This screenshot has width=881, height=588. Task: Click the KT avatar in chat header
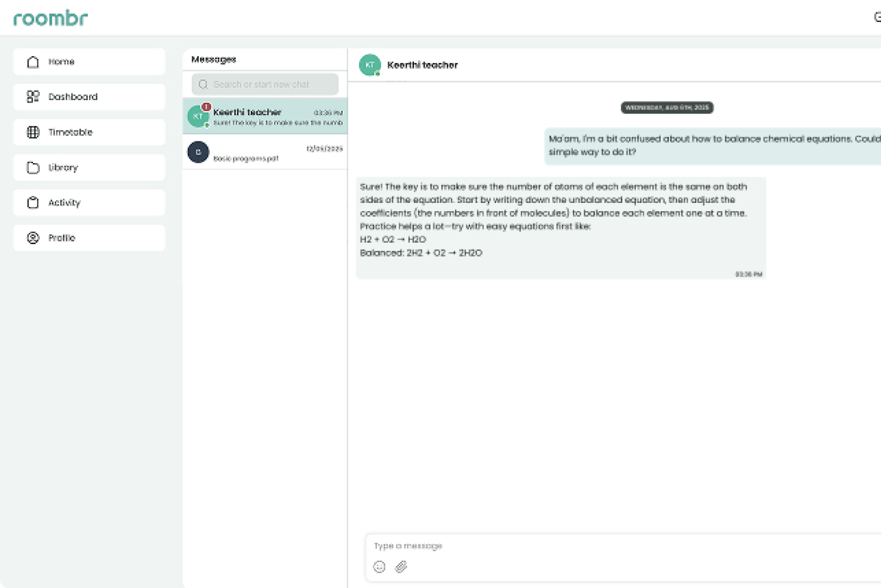pyautogui.click(x=370, y=65)
